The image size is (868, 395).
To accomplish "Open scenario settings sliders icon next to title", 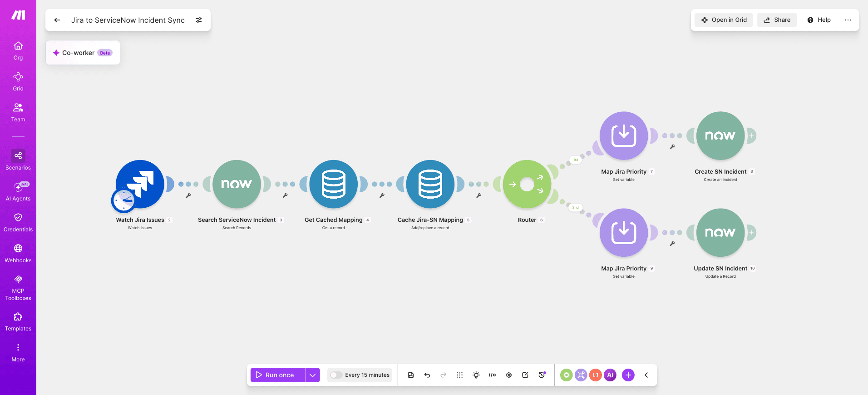I will 199,20.
